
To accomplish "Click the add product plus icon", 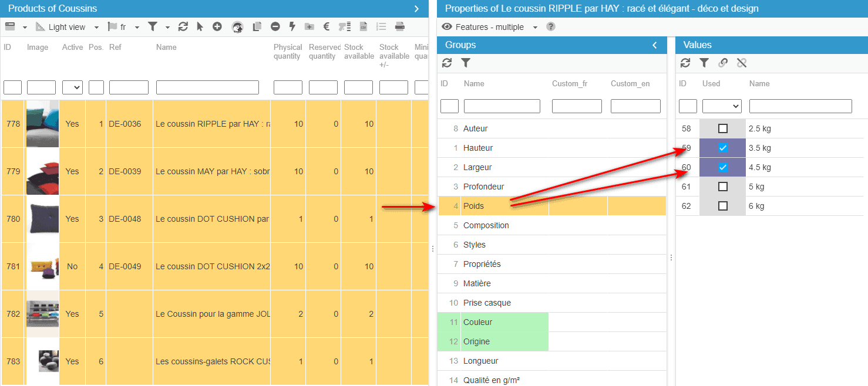I will (217, 27).
